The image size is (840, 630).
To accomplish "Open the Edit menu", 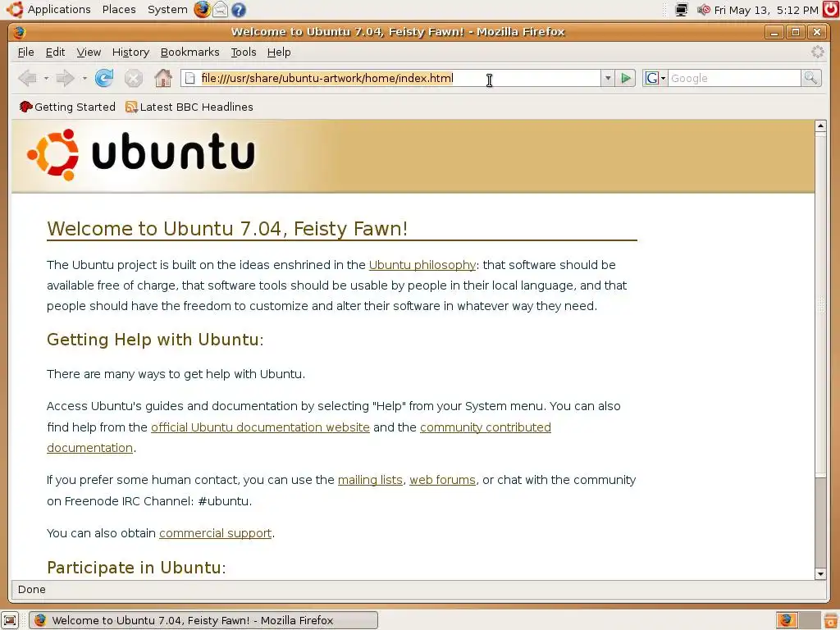I will click(x=55, y=52).
